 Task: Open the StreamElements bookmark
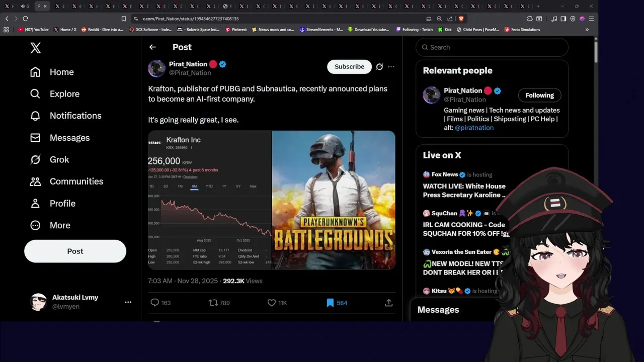(321, 30)
